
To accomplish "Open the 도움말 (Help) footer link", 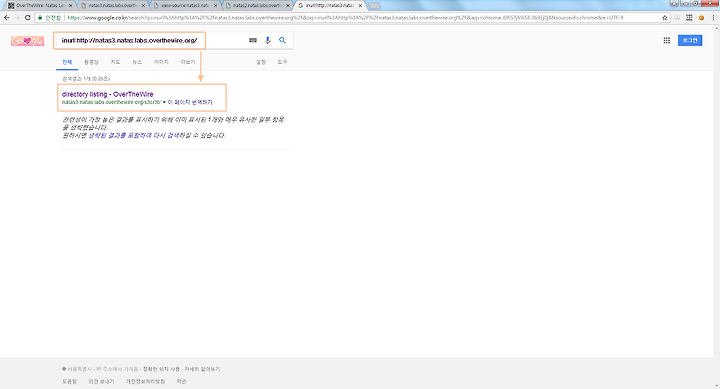I will tap(69, 381).
